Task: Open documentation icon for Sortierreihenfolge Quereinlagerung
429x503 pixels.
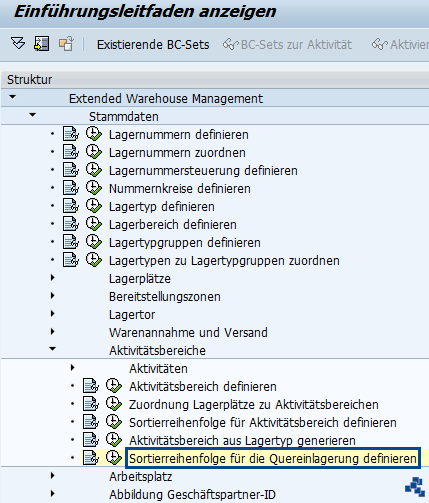Action: tap(91, 458)
